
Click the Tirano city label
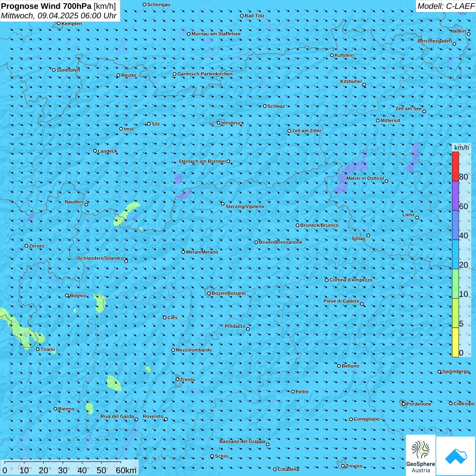tap(48, 349)
